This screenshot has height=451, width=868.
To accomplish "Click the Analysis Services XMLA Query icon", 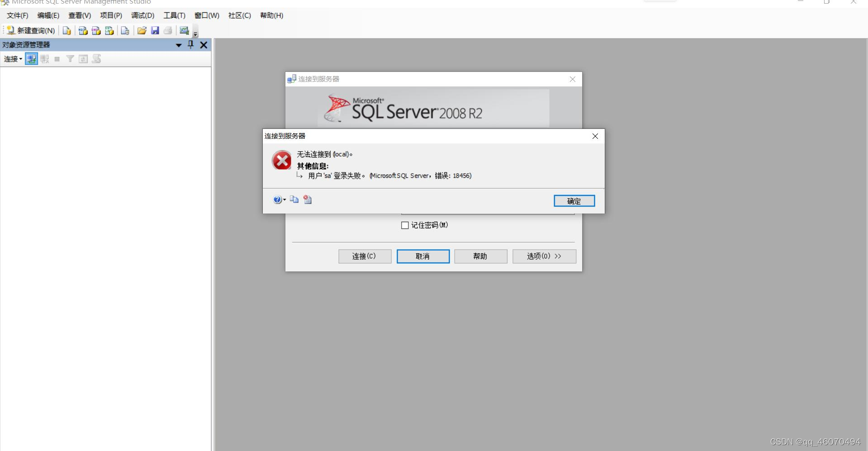I will click(x=109, y=30).
